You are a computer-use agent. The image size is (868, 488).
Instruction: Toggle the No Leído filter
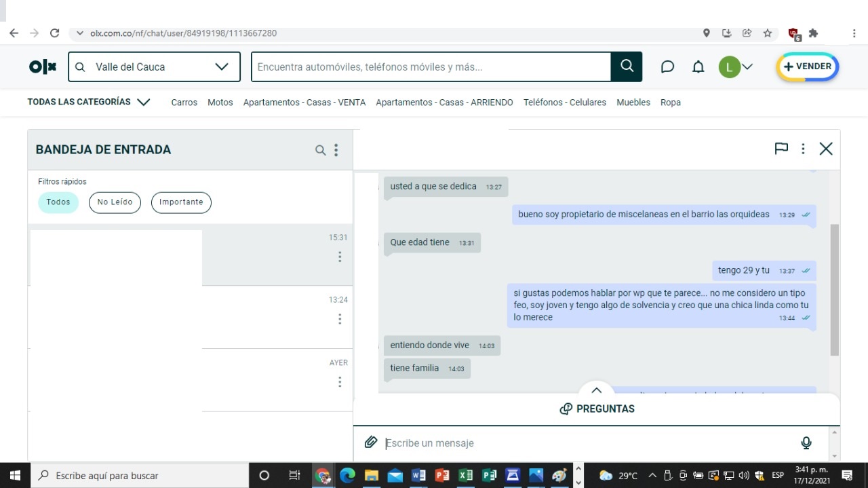pos(115,202)
